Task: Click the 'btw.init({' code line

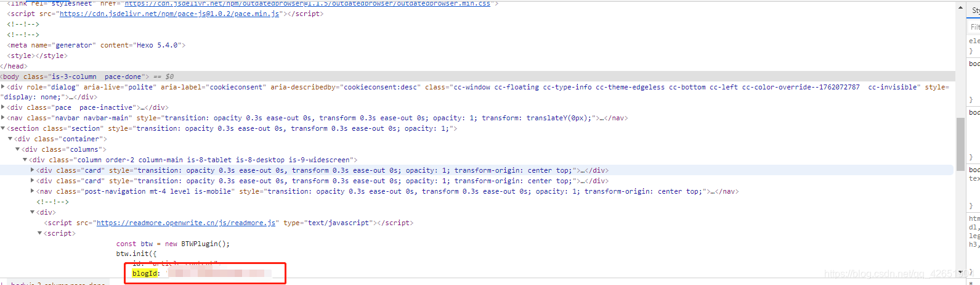Action: [137, 254]
